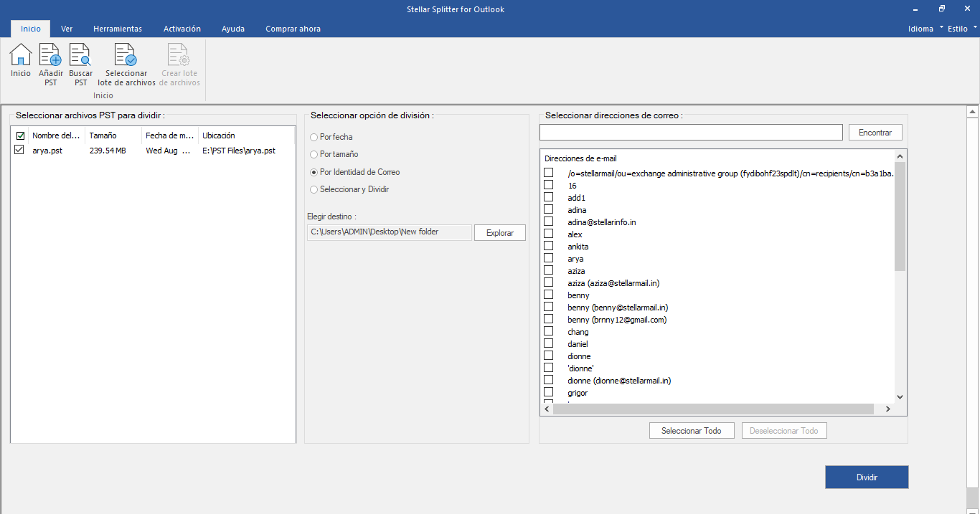The image size is (980, 514).
Task: Check the box for address 16
Action: click(x=549, y=185)
